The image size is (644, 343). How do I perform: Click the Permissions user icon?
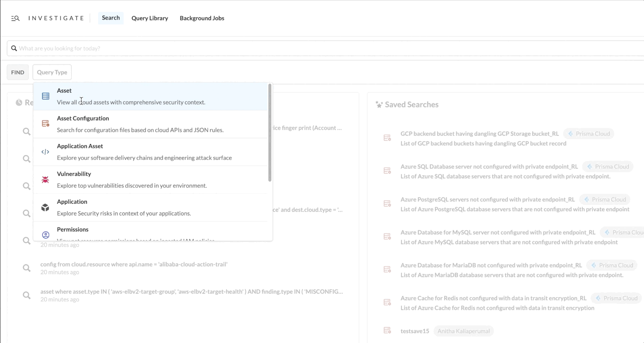pyautogui.click(x=46, y=235)
